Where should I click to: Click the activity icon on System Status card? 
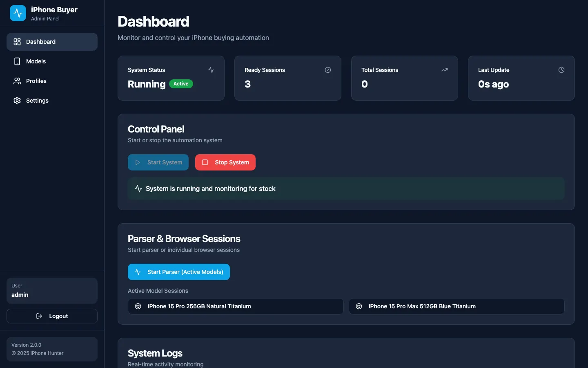pos(211,70)
